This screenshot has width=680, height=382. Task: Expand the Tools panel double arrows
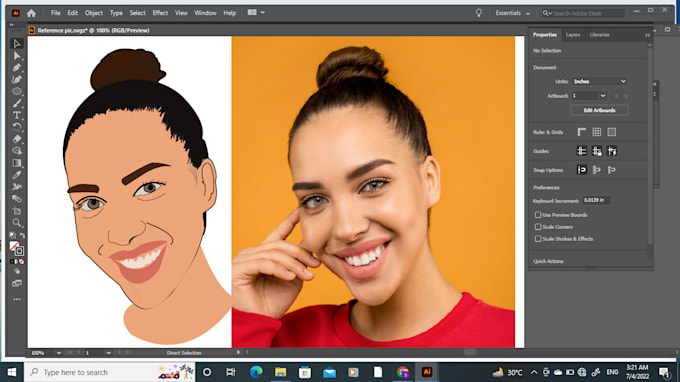(x=12, y=25)
